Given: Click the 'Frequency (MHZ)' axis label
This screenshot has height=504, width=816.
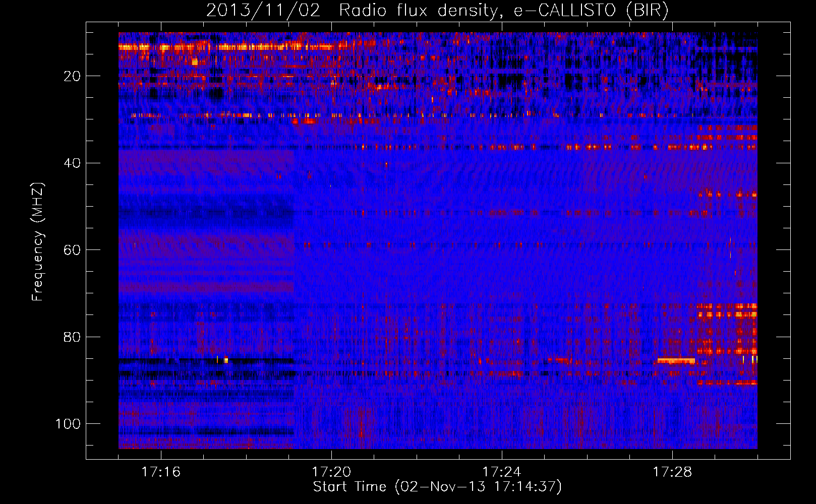Looking at the screenshot, I should pos(38,241).
